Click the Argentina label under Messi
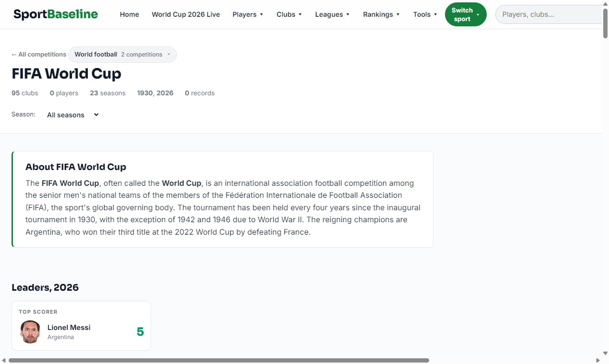Image resolution: width=609 pixels, height=364 pixels. click(x=60, y=337)
